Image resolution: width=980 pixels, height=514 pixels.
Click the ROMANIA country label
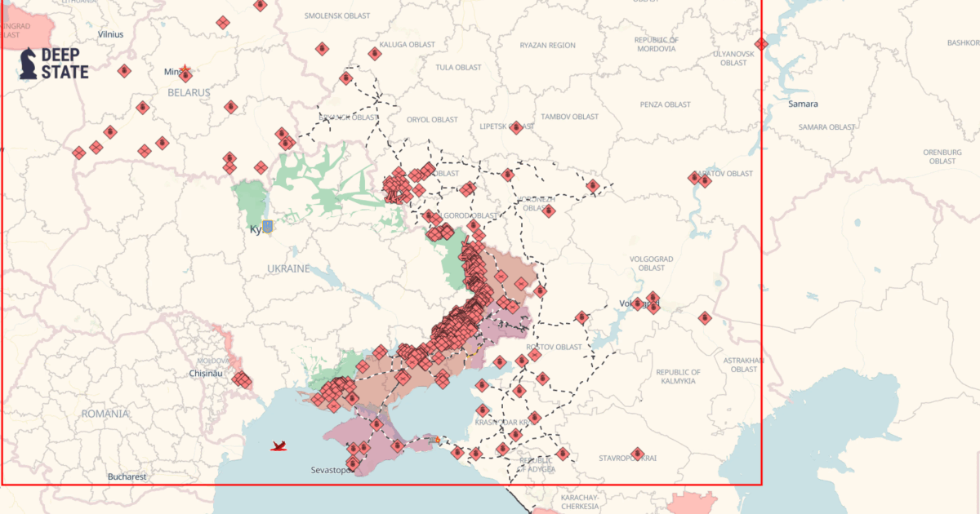tap(105, 414)
